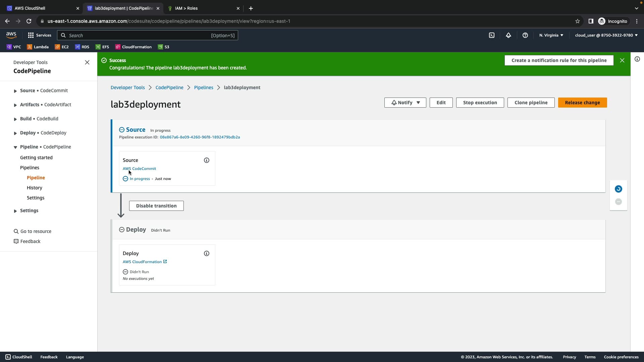Select History in the sidebar
Viewport: 644px width, 362px height.
tap(35, 188)
